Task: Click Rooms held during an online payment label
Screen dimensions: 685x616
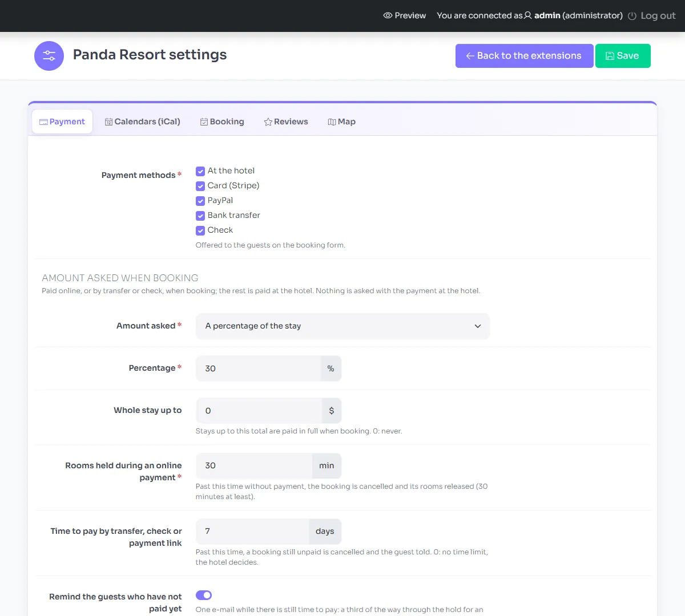Action: point(123,472)
